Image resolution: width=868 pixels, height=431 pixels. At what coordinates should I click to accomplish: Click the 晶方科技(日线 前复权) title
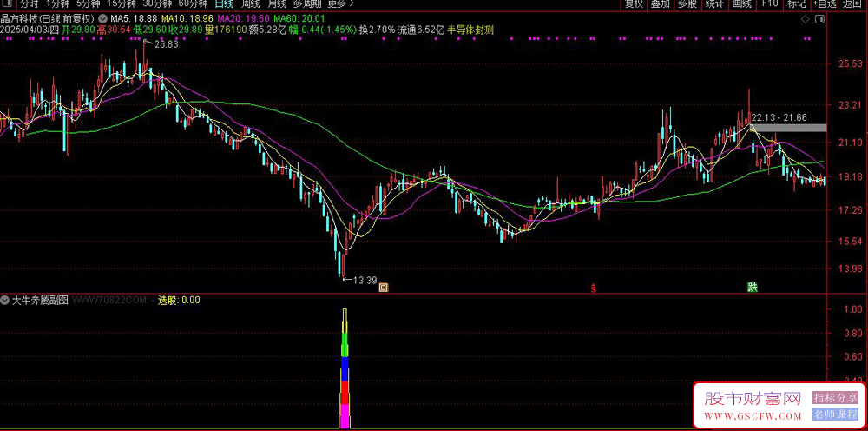(x=48, y=19)
